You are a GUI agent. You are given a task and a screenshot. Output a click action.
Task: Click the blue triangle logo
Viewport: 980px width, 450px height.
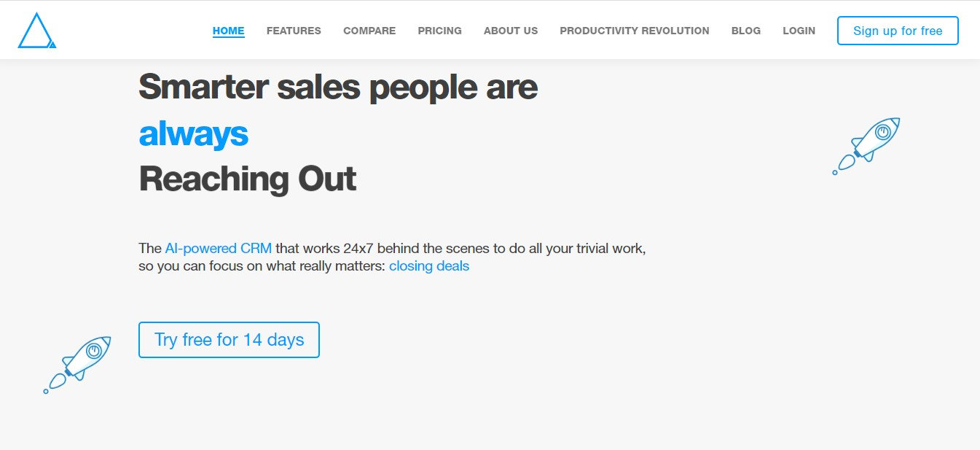click(x=37, y=31)
